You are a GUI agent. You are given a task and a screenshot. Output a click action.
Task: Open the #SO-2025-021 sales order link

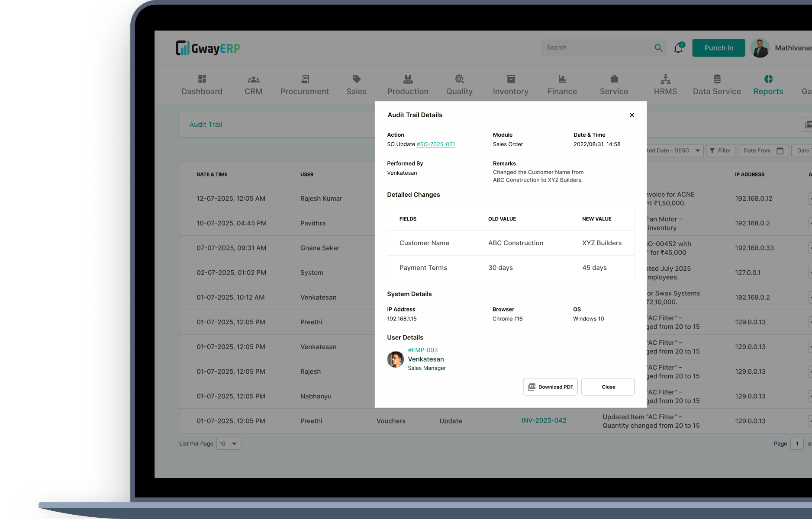pos(435,144)
